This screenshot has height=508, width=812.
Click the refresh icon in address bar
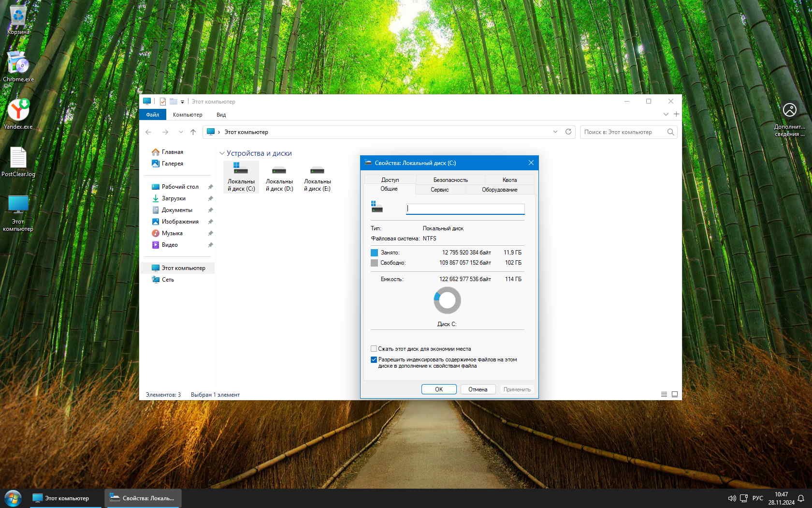point(568,132)
